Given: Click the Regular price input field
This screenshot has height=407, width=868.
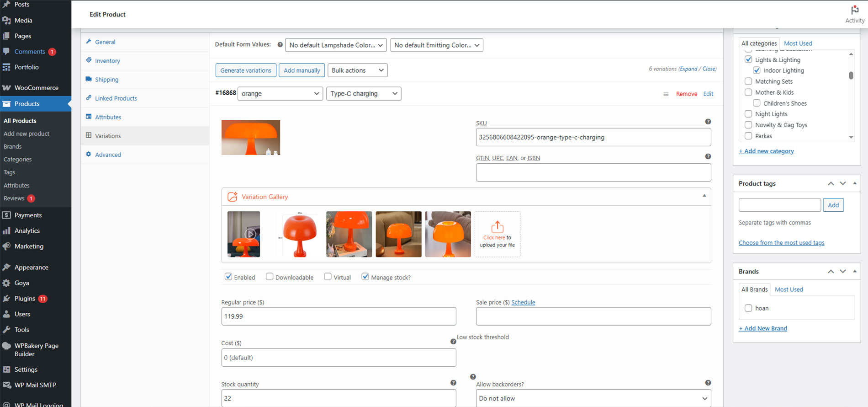Looking at the screenshot, I should 339,316.
